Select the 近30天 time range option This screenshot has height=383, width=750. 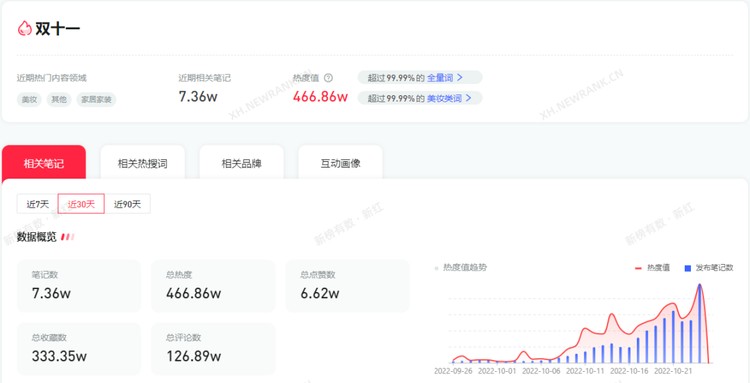point(81,204)
